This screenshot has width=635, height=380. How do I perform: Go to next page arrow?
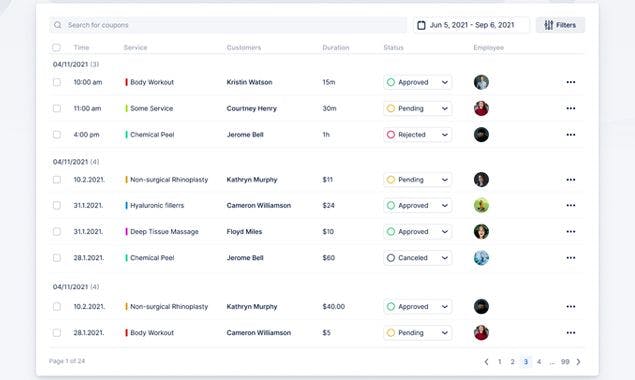(578, 362)
